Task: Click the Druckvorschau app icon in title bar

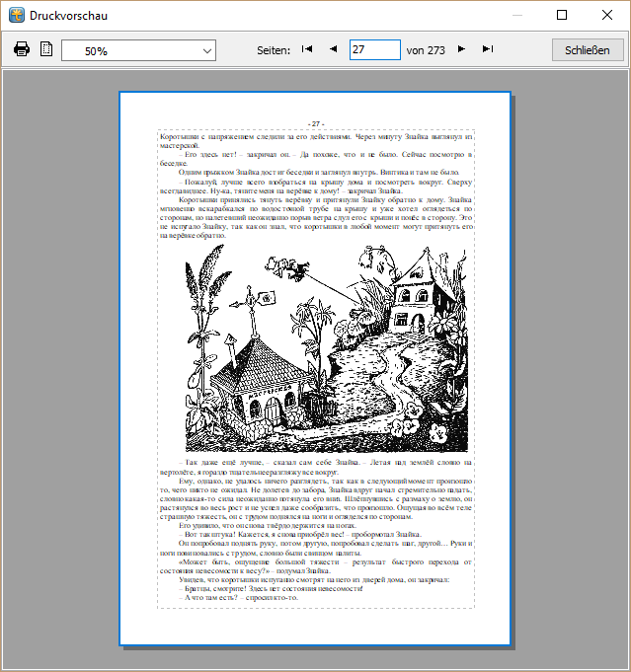Action: pyautogui.click(x=16, y=16)
